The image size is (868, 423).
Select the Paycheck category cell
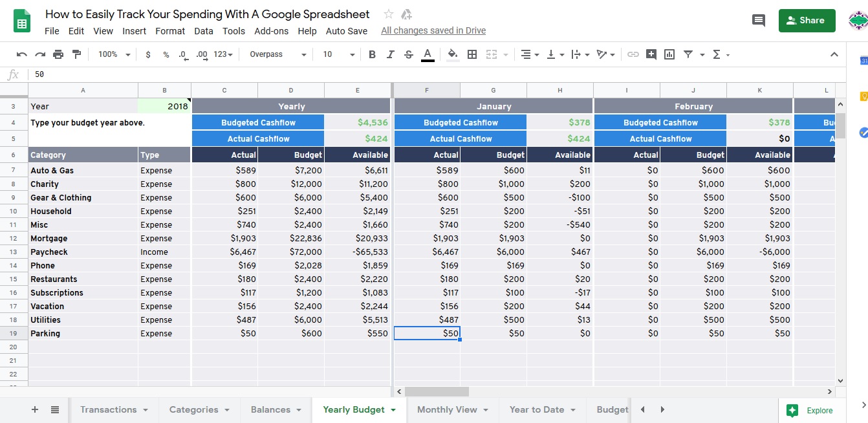click(83, 252)
